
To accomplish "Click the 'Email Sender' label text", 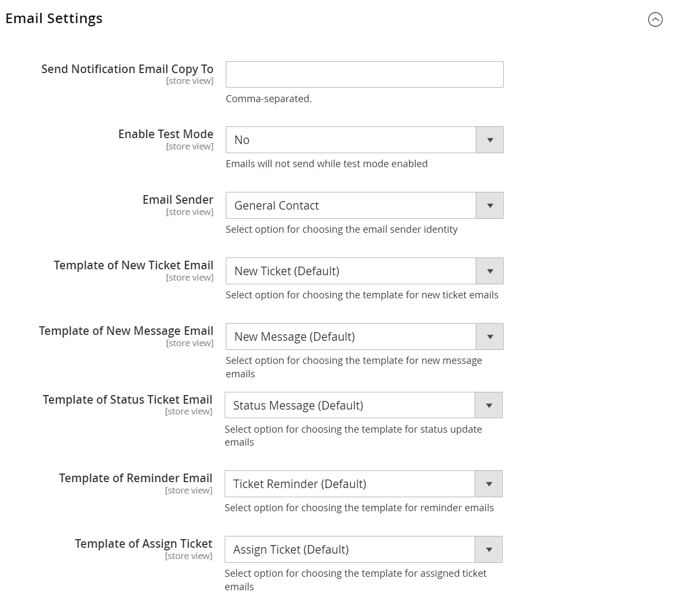I will [x=178, y=200].
